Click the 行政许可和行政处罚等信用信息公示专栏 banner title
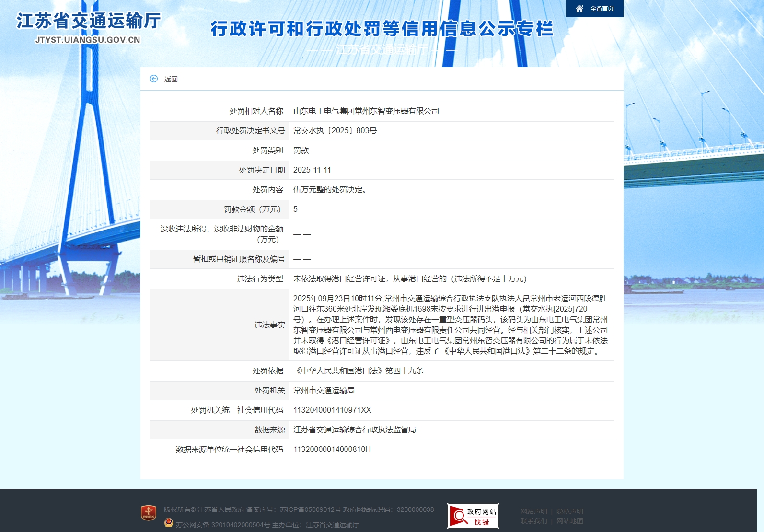The width and height of the screenshot is (764, 532). tap(382, 29)
